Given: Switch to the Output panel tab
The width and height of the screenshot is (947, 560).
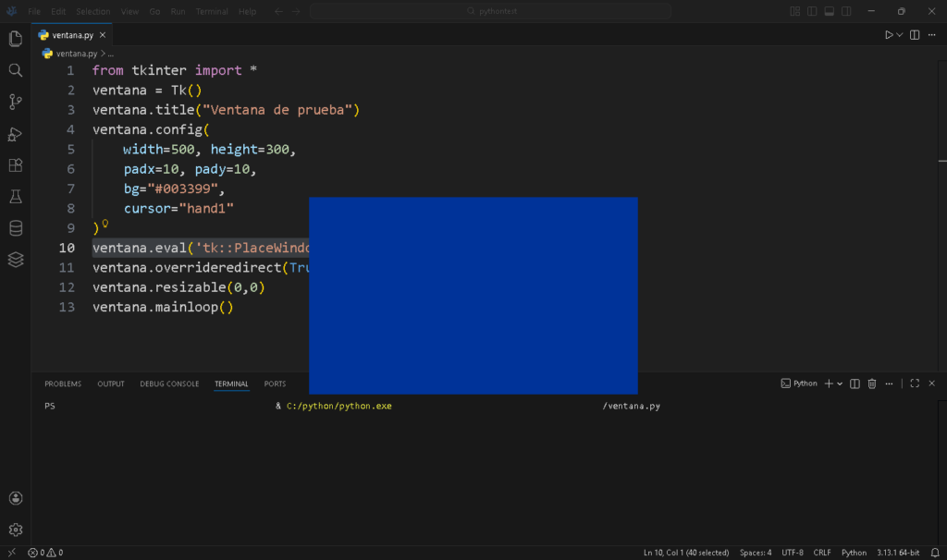Looking at the screenshot, I should [111, 383].
